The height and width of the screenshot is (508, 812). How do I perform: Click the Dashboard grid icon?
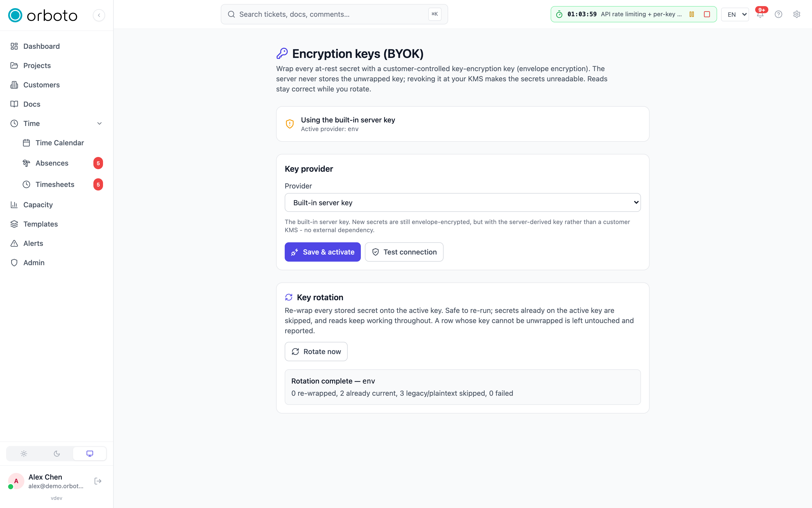pyautogui.click(x=14, y=46)
